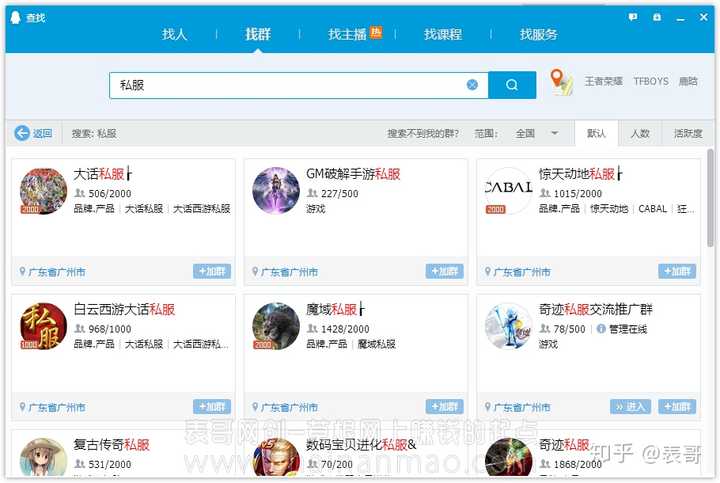Image resolution: width=720 pixels, height=483 pixels.
Task: Click location pin of 魔域私服 card
Action: (x=255, y=407)
